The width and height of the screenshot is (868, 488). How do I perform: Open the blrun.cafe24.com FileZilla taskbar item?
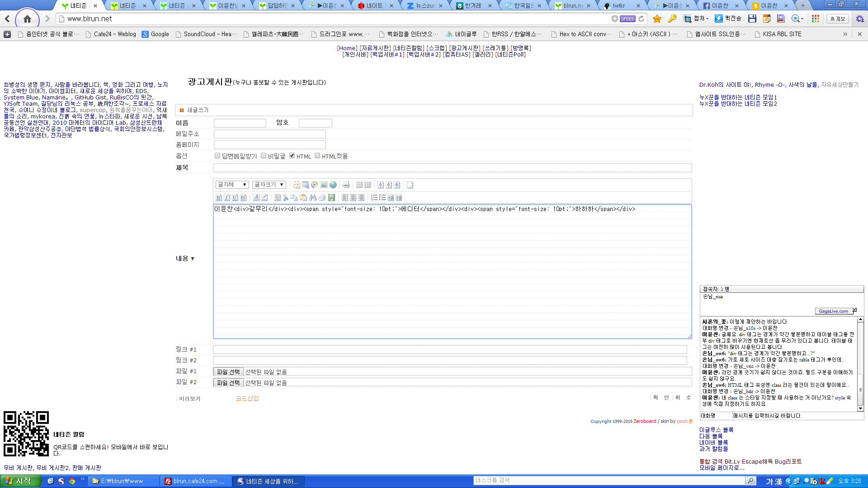pyautogui.click(x=196, y=481)
